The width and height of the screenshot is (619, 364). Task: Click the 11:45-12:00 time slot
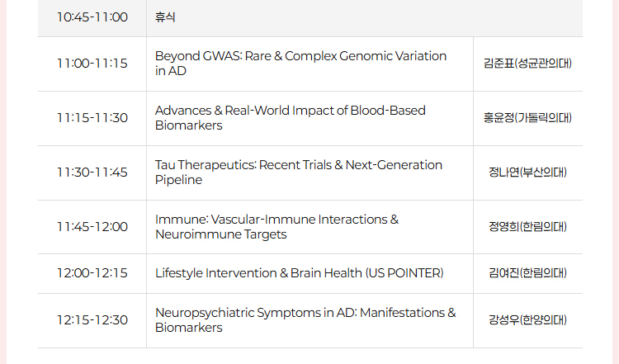(92, 227)
